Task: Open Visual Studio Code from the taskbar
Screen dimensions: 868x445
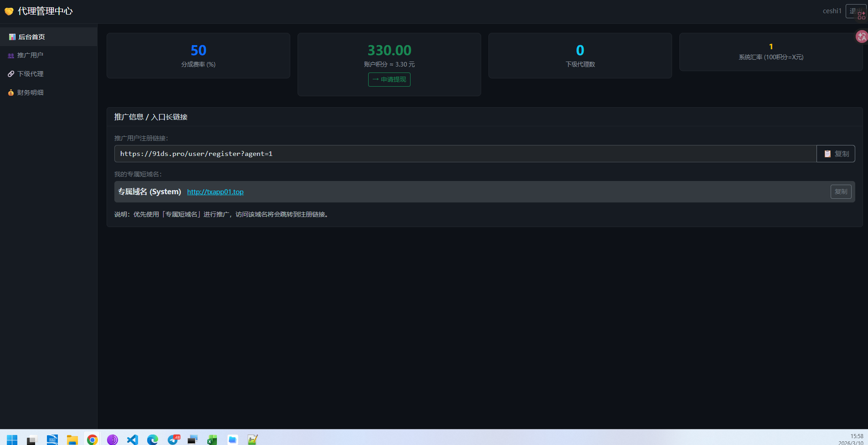Action: [132, 440]
